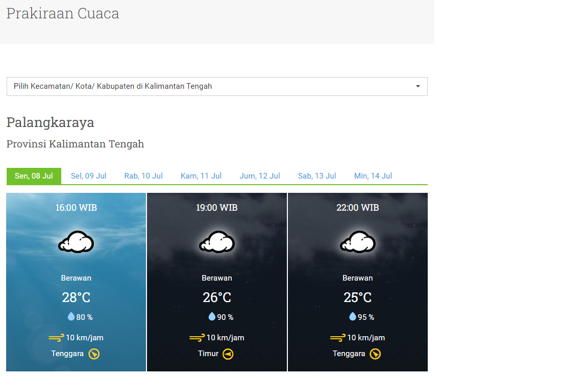This screenshot has width=588, height=376.
Task: Click the 90 % humidity value
Action: (x=226, y=317)
